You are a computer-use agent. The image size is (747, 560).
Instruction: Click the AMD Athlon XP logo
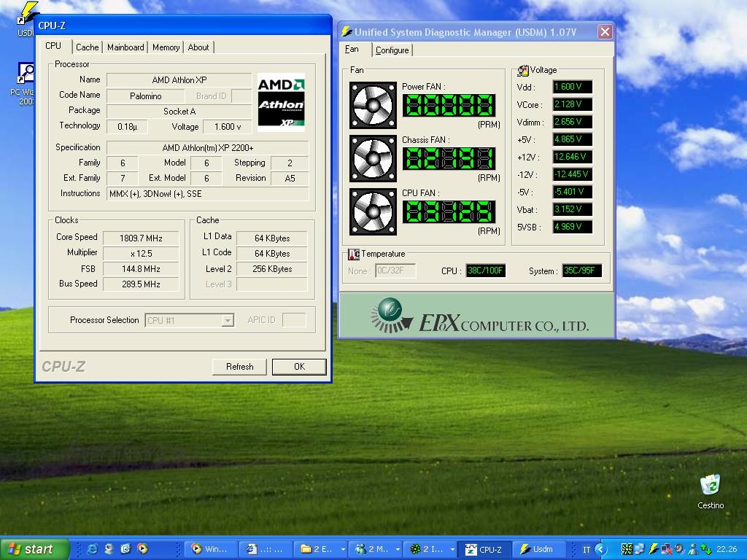[x=281, y=102]
